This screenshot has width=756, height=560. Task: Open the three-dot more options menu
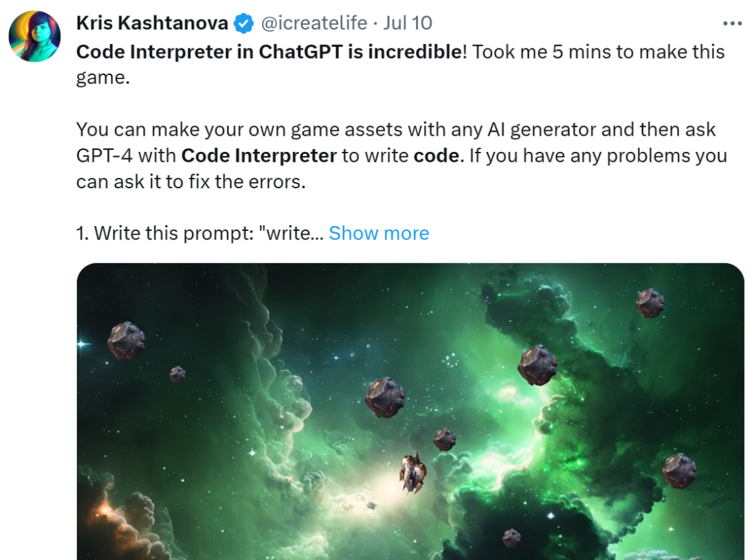732,24
